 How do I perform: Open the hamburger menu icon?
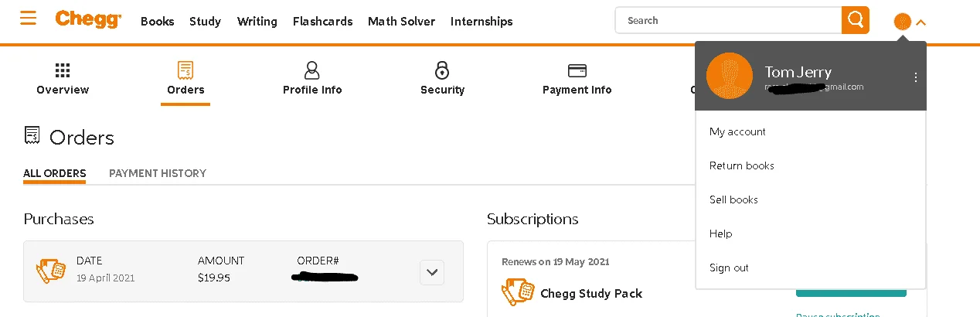pos(29,17)
